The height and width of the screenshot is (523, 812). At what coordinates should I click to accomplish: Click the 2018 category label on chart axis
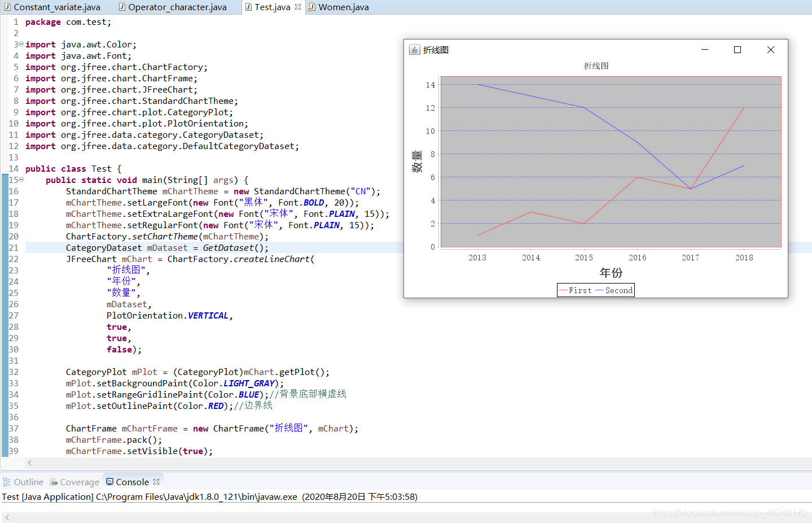(x=744, y=258)
